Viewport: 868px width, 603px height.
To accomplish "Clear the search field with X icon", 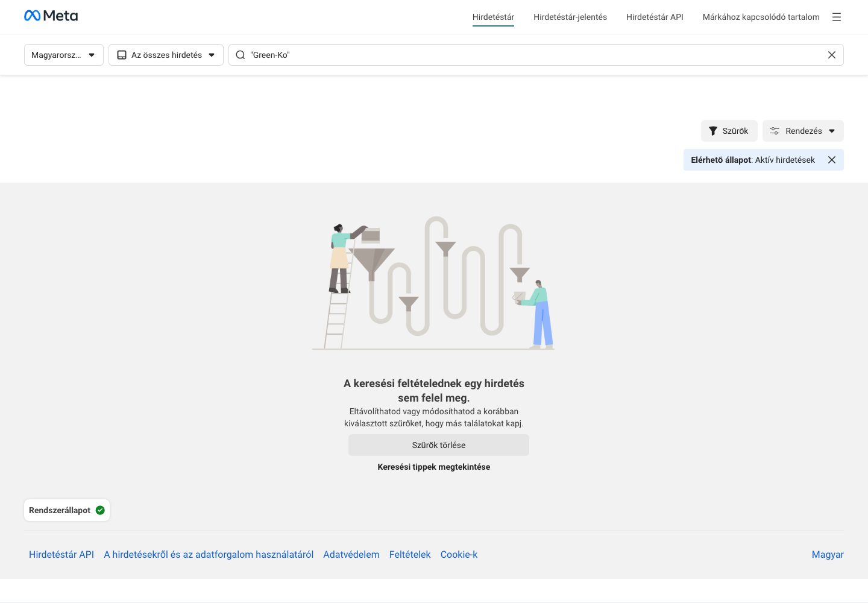I will coord(832,55).
